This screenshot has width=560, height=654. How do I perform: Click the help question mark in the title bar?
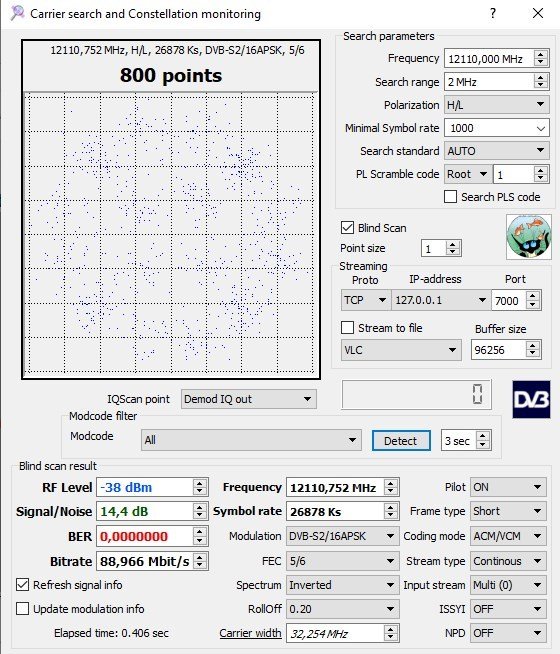[x=493, y=13]
